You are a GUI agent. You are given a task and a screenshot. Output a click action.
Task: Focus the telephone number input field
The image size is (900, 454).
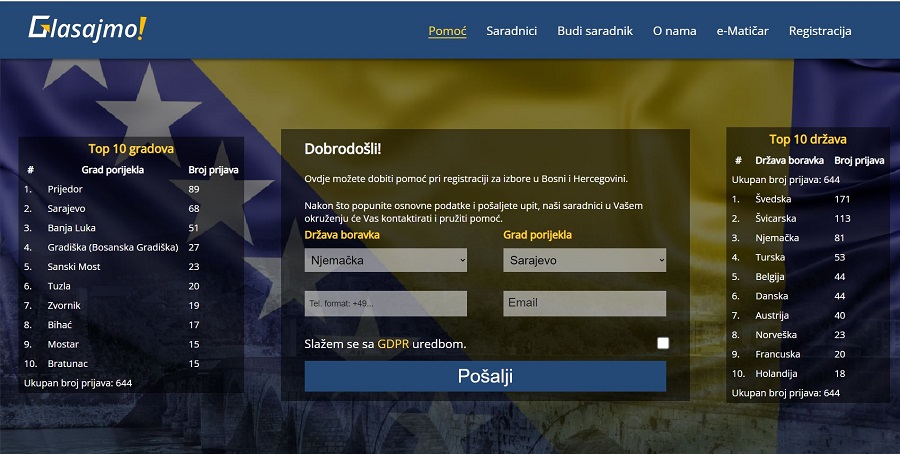pyautogui.click(x=386, y=303)
